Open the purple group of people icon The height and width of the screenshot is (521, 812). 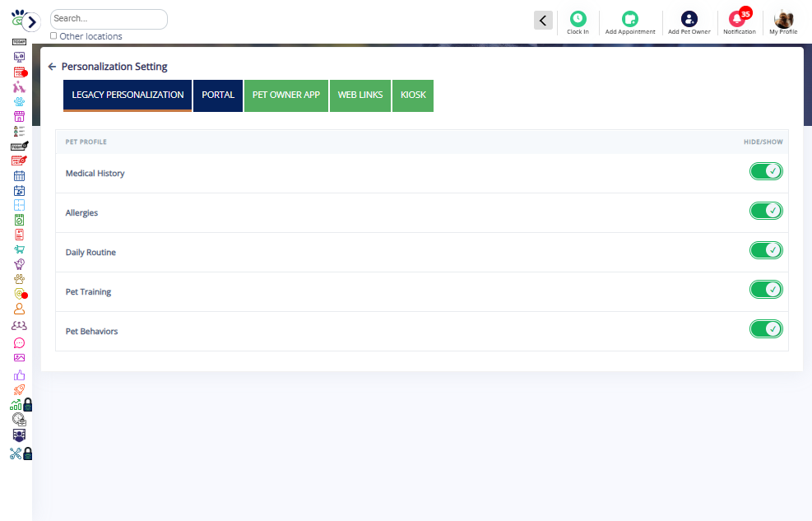pyautogui.click(x=19, y=326)
